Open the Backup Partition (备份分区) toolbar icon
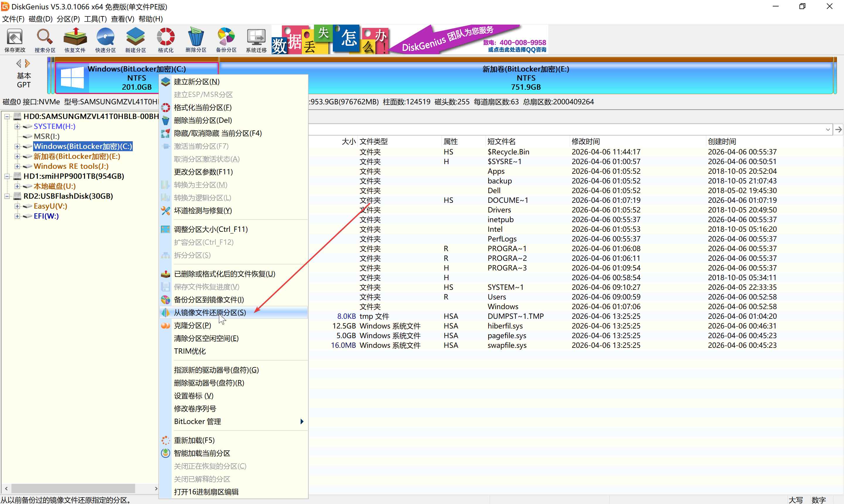844x504 pixels. (x=226, y=37)
